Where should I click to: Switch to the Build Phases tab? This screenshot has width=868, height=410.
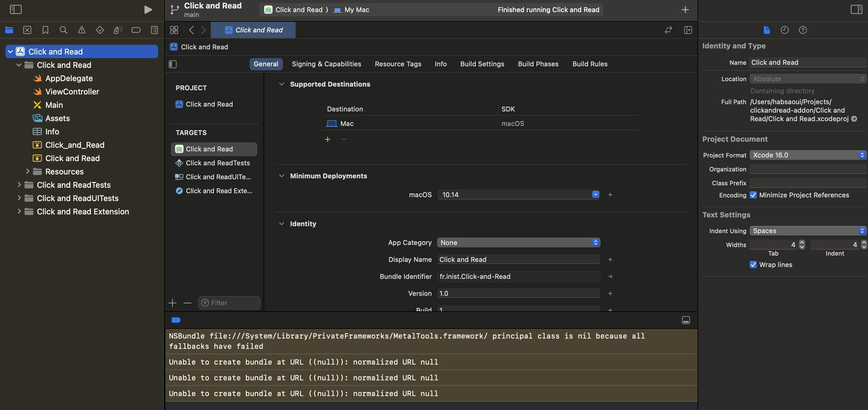tap(538, 64)
